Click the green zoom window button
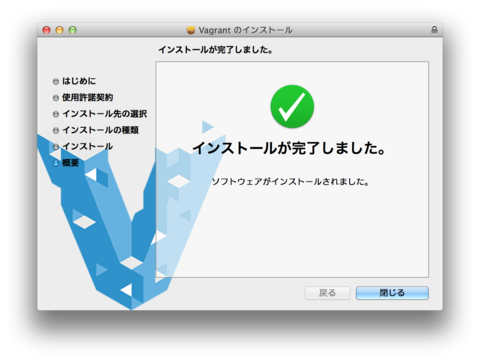Screen dimensions: 480x362 73,30
